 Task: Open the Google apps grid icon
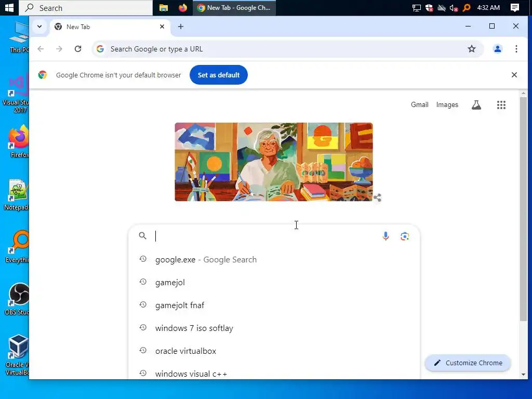501,105
